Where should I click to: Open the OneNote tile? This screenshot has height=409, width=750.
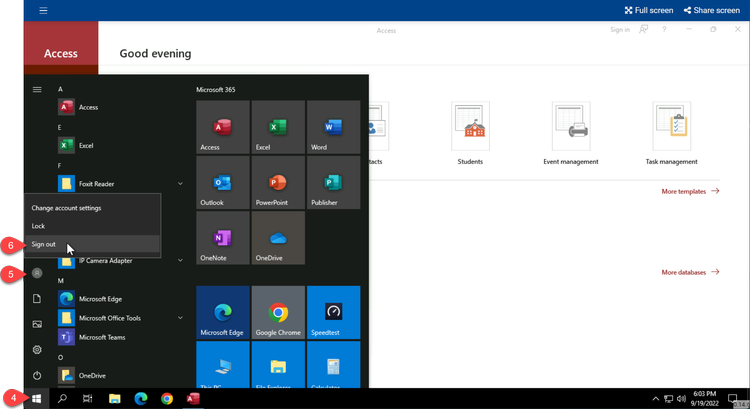222,238
